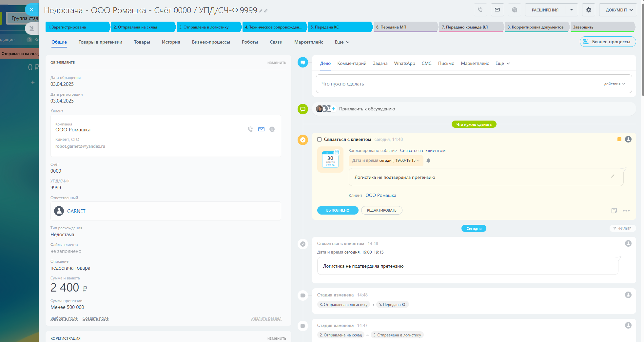
Task: Click the Удалить раздел link
Action: 266,318
